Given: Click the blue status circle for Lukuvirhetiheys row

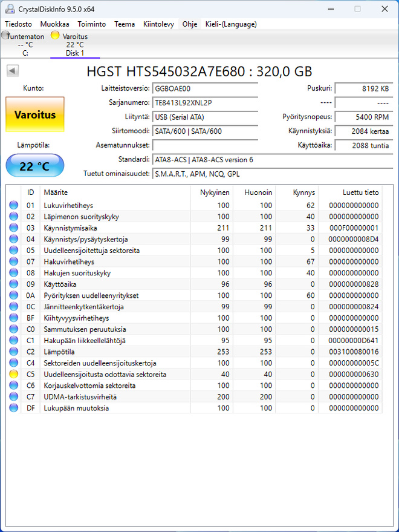Looking at the screenshot, I should (13, 205).
